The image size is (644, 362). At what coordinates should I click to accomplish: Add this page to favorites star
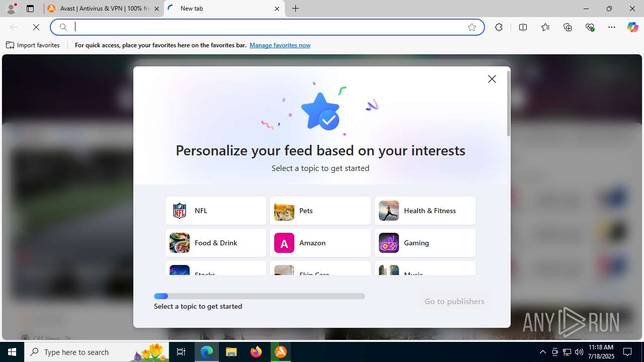coord(472,27)
